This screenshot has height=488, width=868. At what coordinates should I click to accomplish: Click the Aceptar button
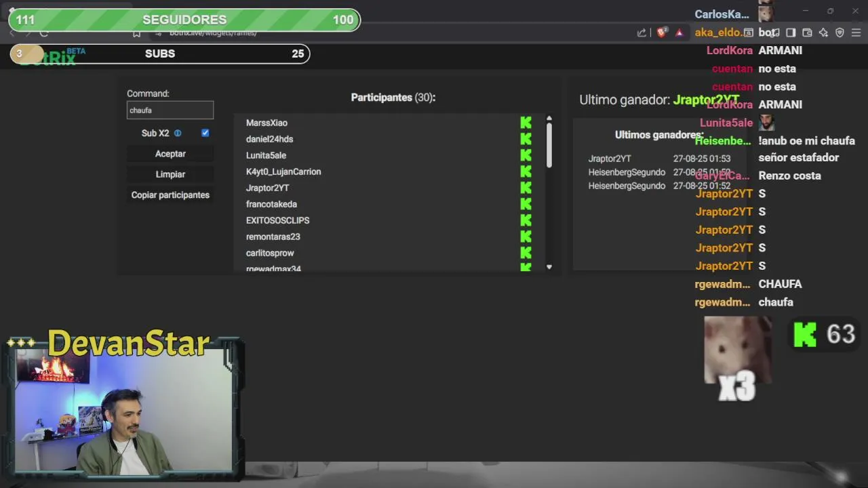(x=170, y=154)
